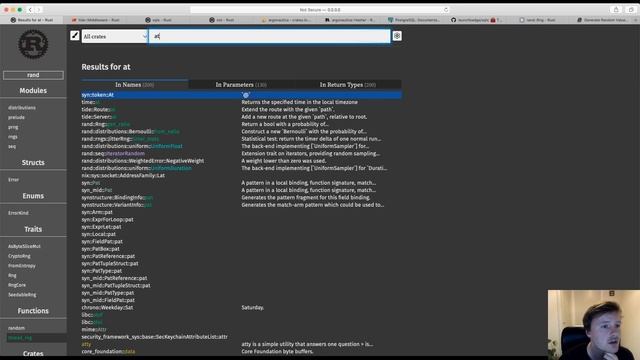Jump to Functions section in sidebar
The image size is (640, 360).
click(33, 311)
